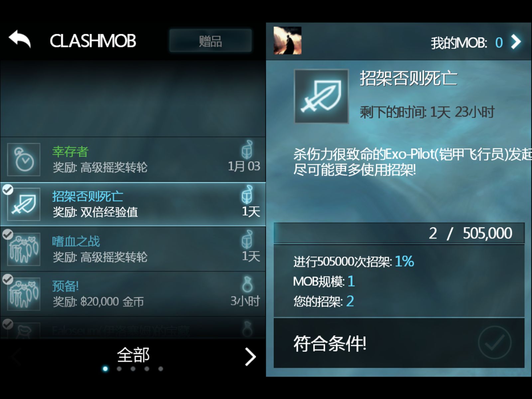The image size is (532, 399).
Task: Toggle the checkmark on 预备! row
Action: point(8,279)
